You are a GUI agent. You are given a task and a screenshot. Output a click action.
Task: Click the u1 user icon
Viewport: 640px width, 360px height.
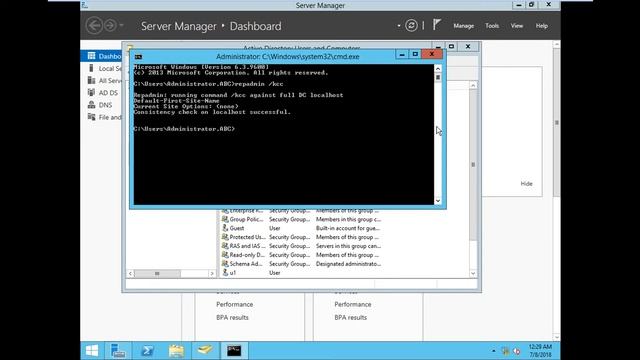pos(225,273)
